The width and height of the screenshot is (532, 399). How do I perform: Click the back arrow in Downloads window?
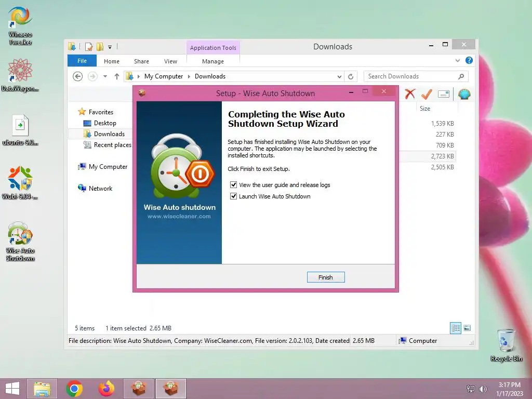78,76
